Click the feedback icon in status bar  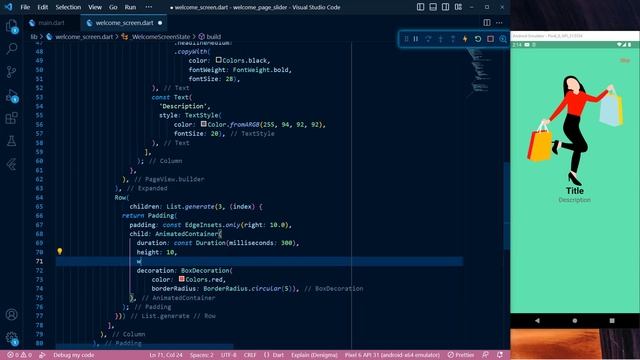[x=485, y=355]
